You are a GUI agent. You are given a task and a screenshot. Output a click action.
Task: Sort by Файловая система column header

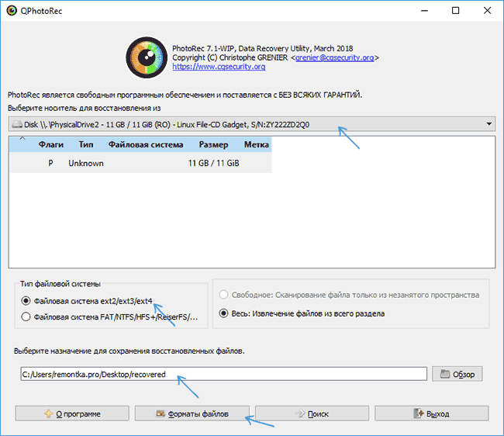click(146, 145)
